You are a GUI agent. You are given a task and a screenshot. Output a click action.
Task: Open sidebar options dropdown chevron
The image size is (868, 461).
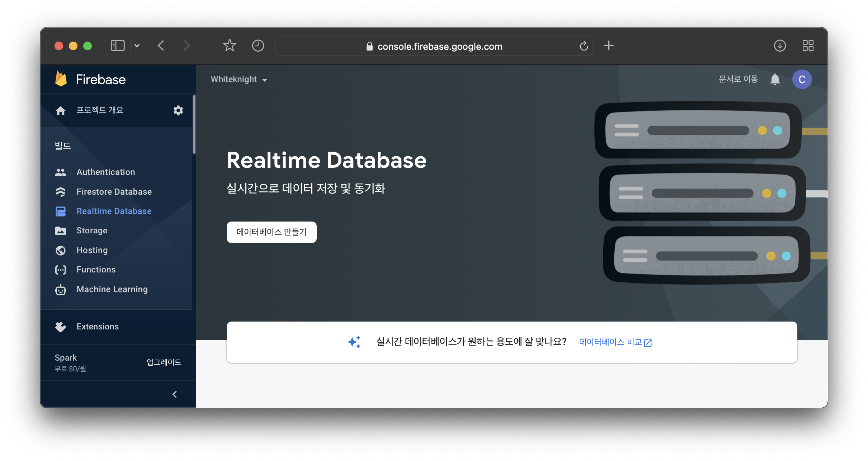(x=137, y=46)
